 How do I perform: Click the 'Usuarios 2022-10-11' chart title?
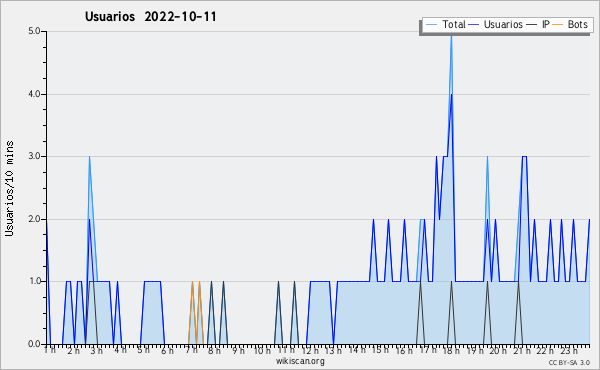coord(151,16)
